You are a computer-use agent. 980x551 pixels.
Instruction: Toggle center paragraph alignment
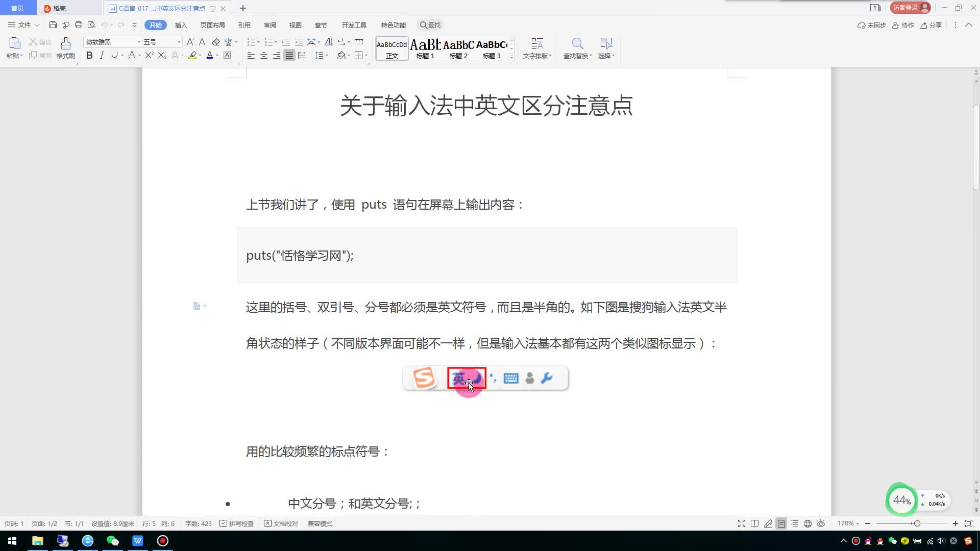[264, 56]
